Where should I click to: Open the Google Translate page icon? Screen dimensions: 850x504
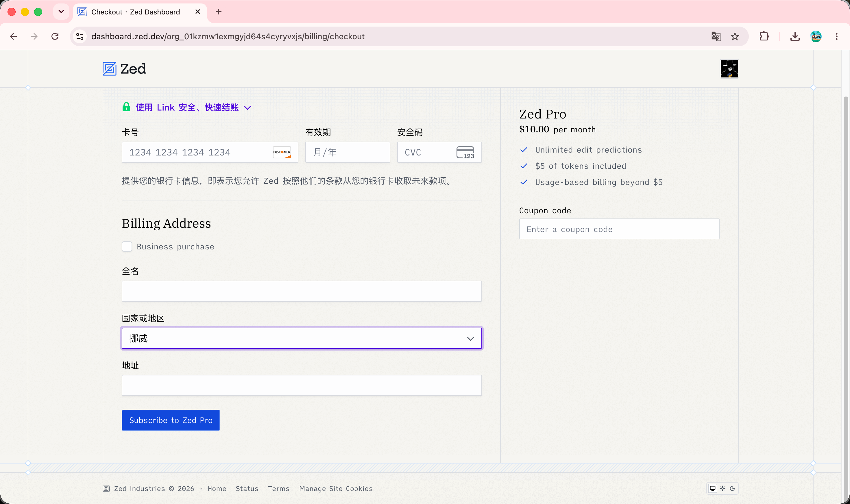point(716,36)
